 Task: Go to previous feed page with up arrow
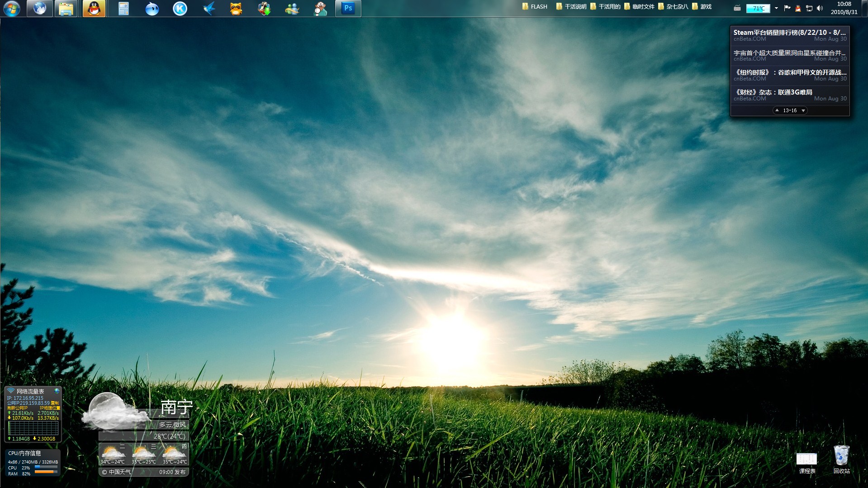777,110
